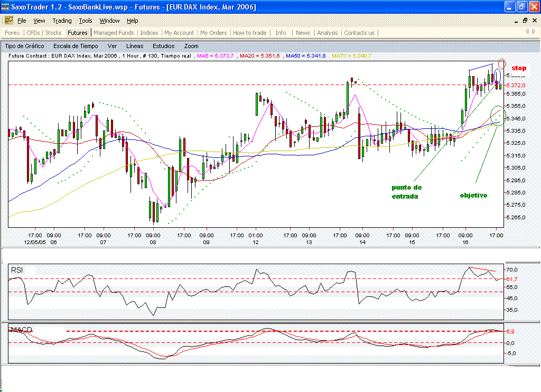541x392 pixels.
Task: Click the red 'stop' annotation on the chart
Action: coord(519,68)
